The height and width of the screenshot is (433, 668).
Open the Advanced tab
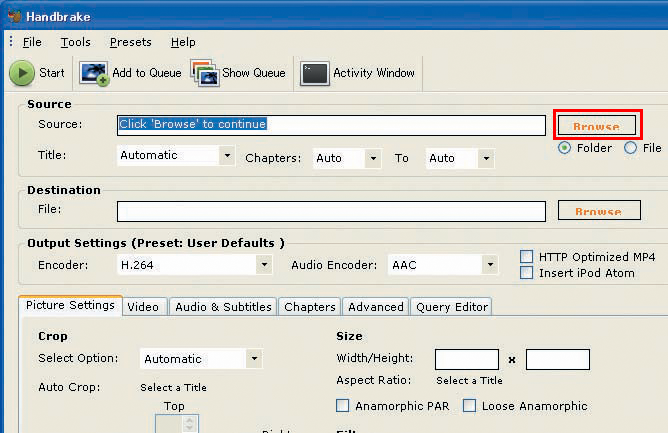376,307
